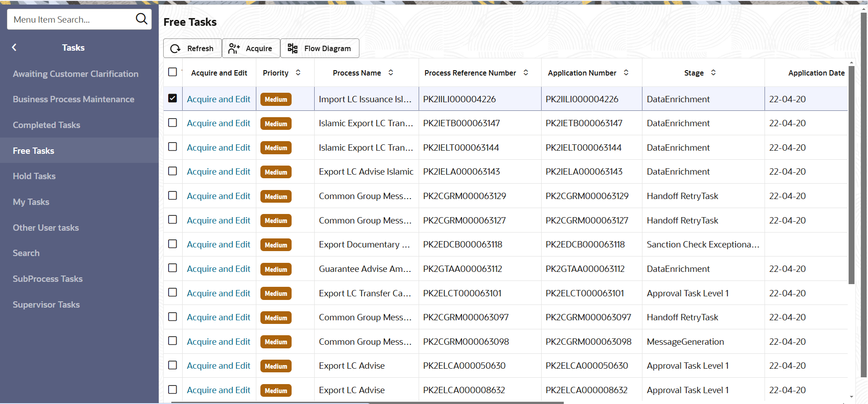The width and height of the screenshot is (868, 404).
Task: Click process name 'Export Documentary ...'
Action: [364, 244]
